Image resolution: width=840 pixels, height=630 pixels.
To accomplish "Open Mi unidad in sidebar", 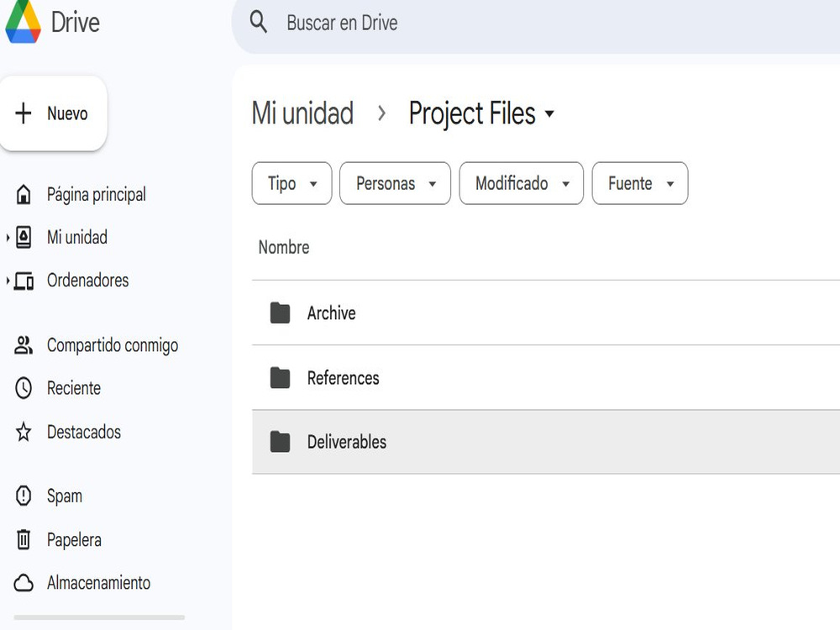I will click(77, 238).
